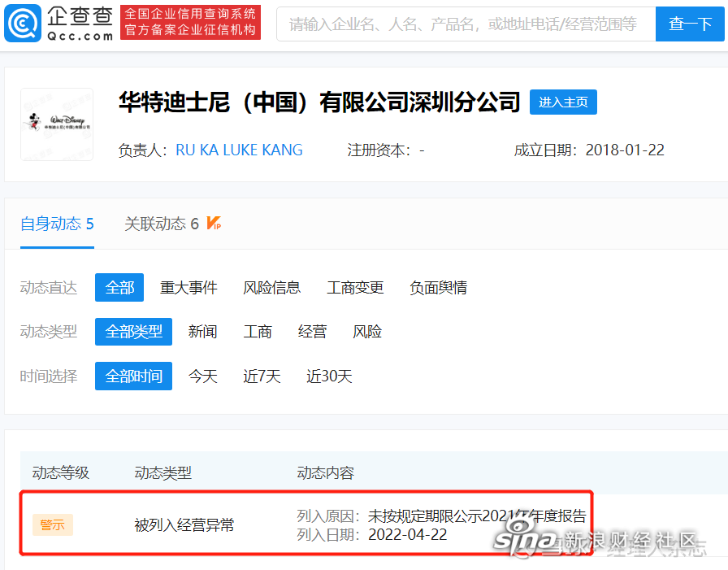Click the Qcc.com logo icon
The image size is (728, 570).
(x=23, y=23)
